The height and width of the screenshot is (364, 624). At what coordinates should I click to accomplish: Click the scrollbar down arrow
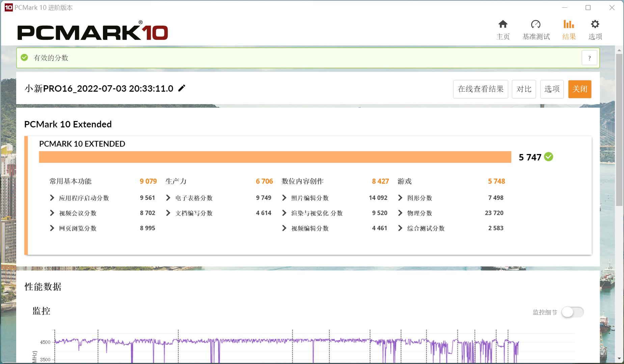pyautogui.click(x=619, y=358)
